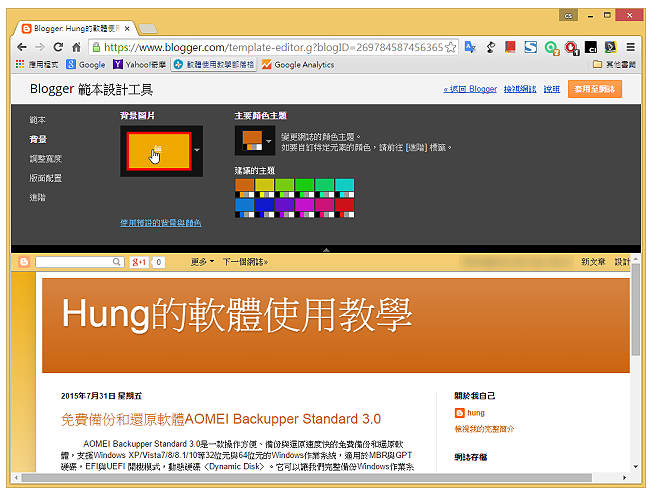
Task: Click the Blogger logo in the navbar
Action: pos(24,262)
